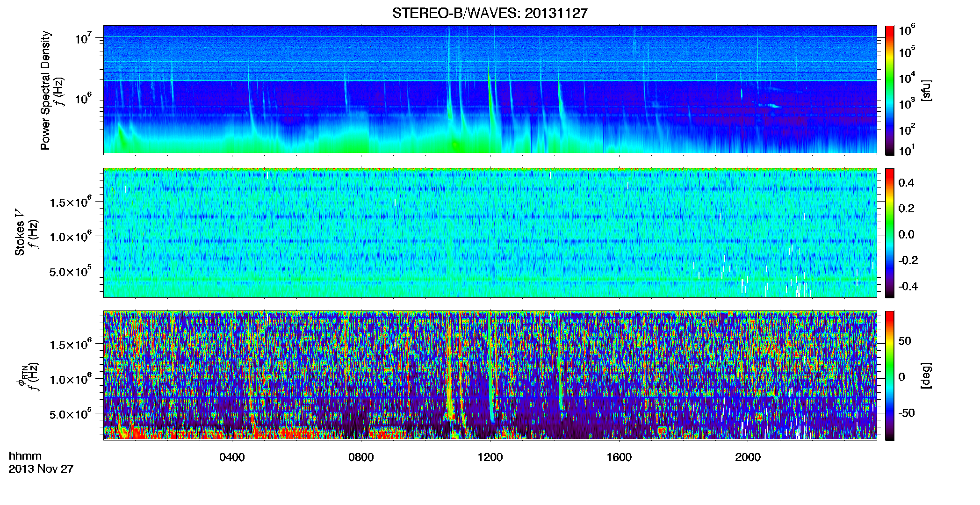The image size is (980, 505).
Task: Click the time label 0400
Action: tap(232, 457)
